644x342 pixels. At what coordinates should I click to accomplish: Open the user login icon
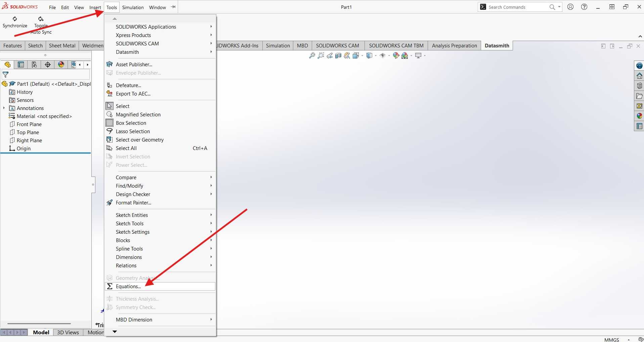click(x=570, y=7)
